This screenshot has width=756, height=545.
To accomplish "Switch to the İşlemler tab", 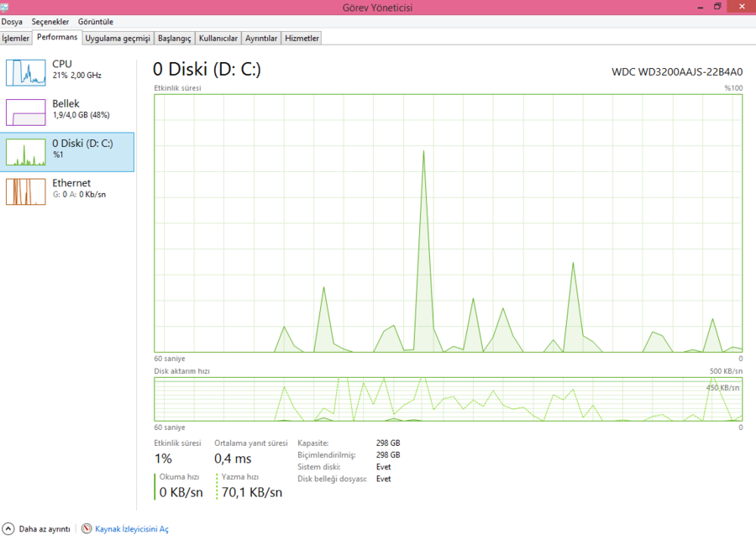I will [15, 38].
